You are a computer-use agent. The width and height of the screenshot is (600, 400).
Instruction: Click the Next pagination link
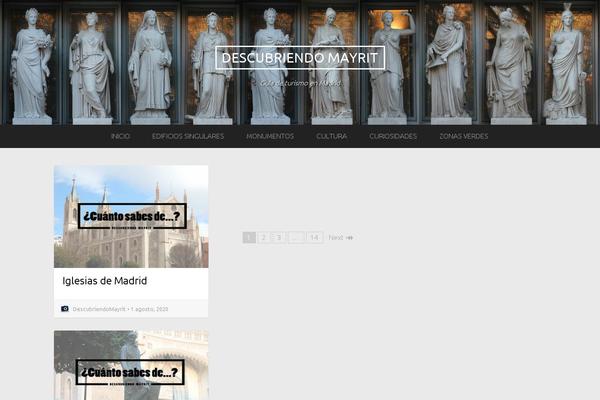341,238
